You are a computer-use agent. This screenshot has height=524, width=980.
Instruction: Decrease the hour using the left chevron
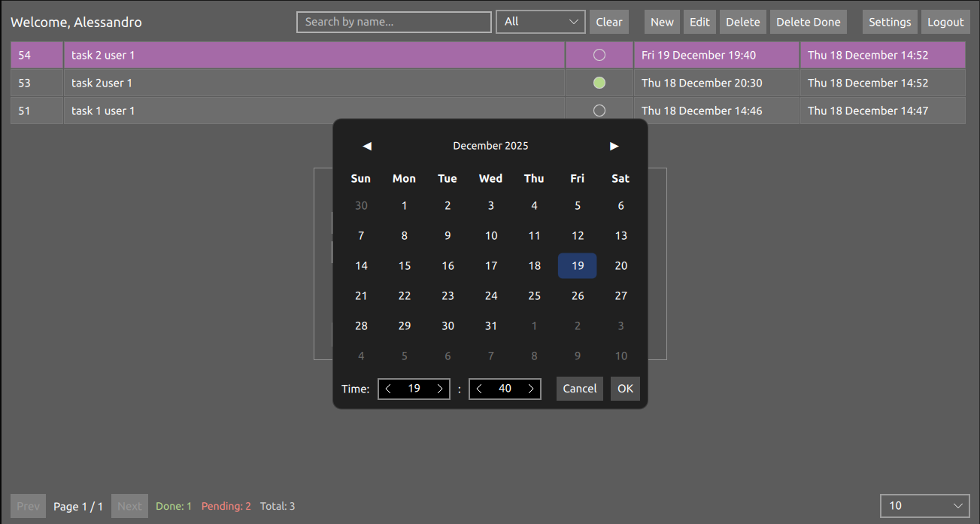[388, 389]
